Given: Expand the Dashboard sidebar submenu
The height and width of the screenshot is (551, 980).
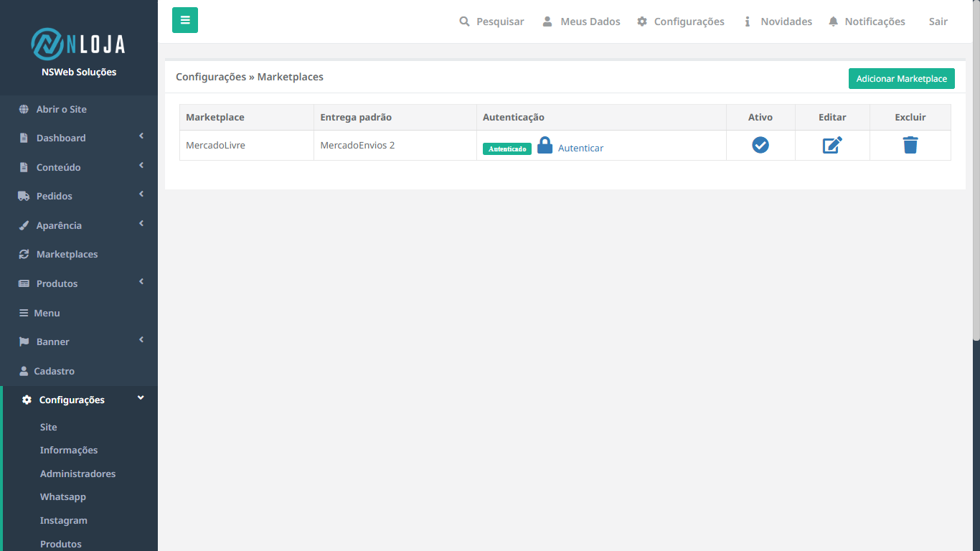Looking at the screenshot, I should 141,136.
